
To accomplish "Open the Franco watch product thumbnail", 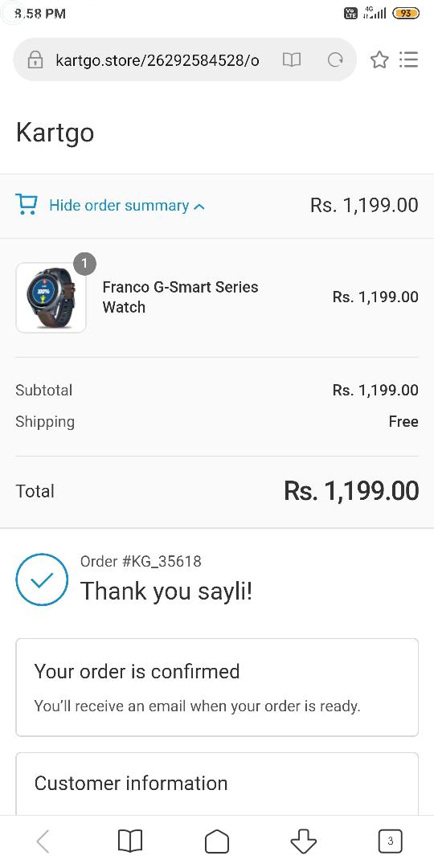I will pyautogui.click(x=51, y=298).
